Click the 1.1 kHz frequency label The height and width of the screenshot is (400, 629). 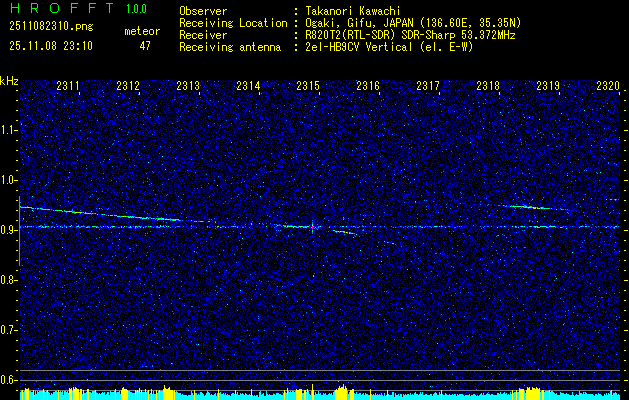coord(8,130)
